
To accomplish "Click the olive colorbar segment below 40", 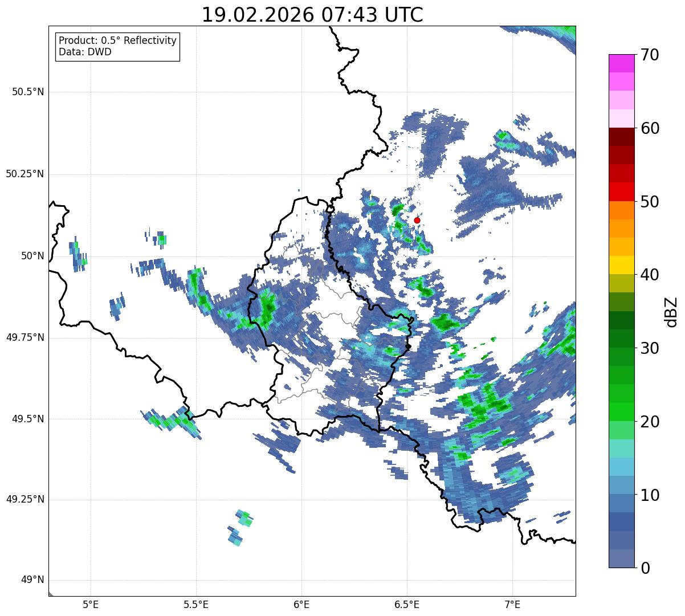I will click(x=621, y=284).
